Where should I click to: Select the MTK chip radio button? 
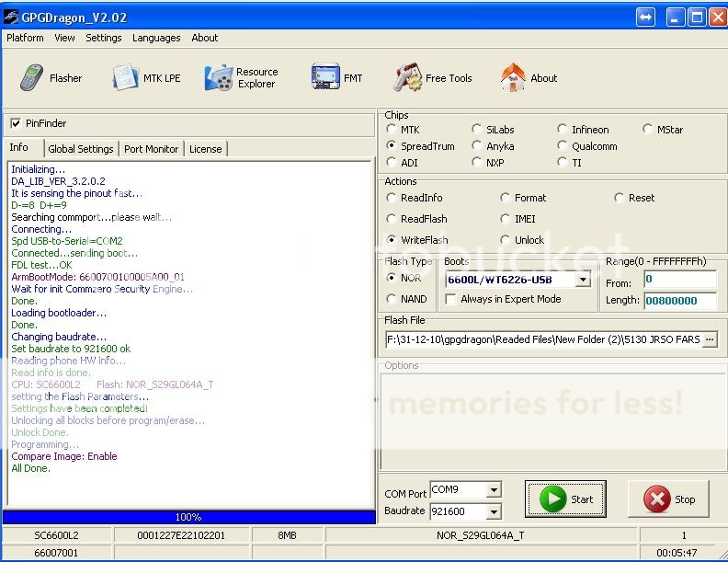coord(391,129)
